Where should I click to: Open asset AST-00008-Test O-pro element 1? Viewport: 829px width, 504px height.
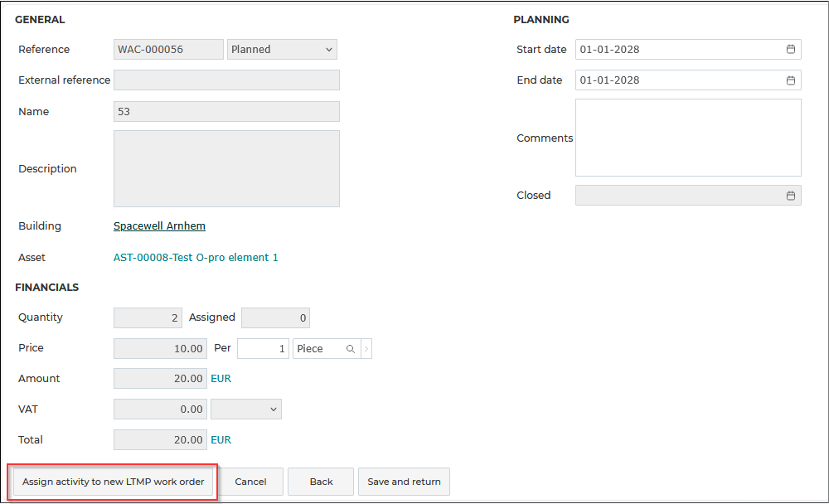click(x=196, y=258)
